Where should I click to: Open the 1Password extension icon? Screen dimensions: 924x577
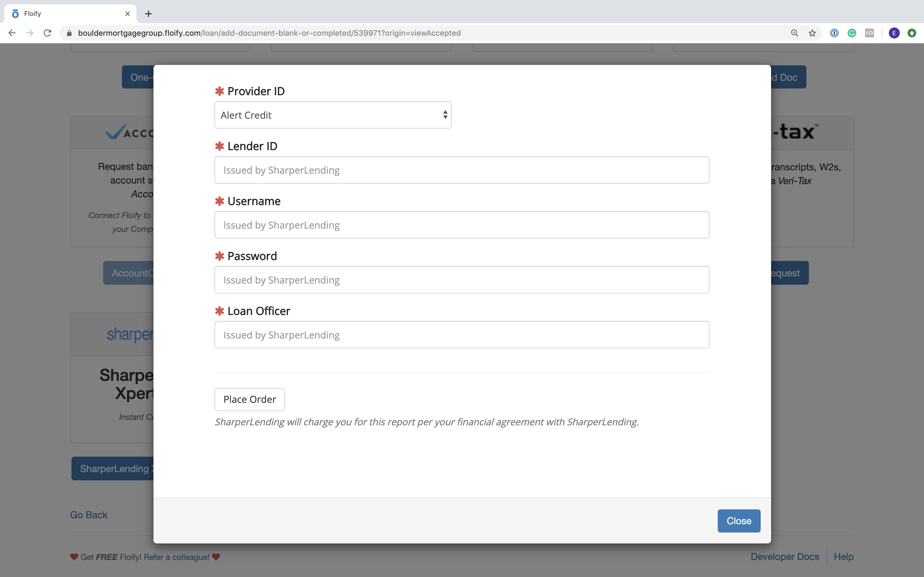coord(834,33)
